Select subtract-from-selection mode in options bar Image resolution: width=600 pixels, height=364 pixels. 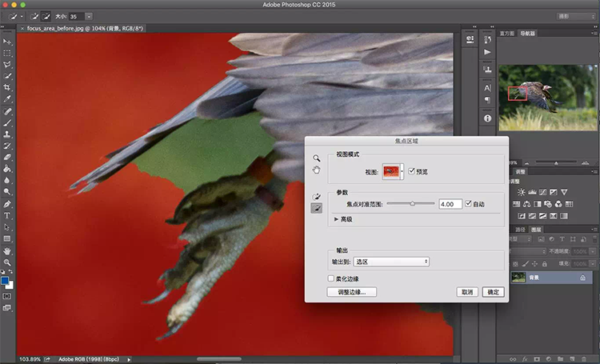coord(46,17)
